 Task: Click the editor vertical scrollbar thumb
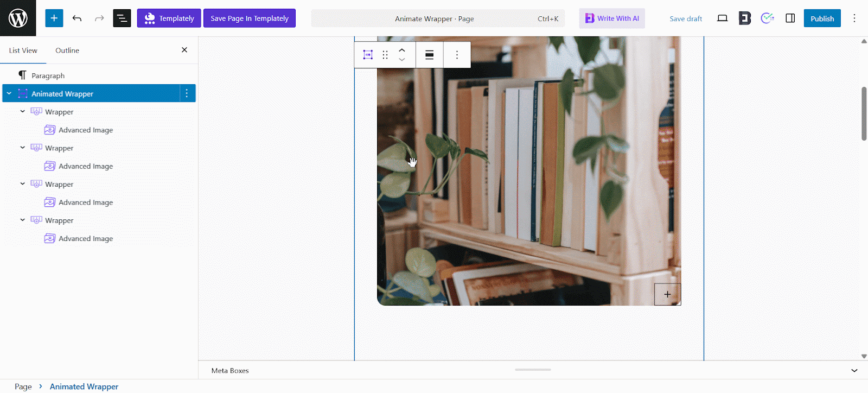click(864, 113)
